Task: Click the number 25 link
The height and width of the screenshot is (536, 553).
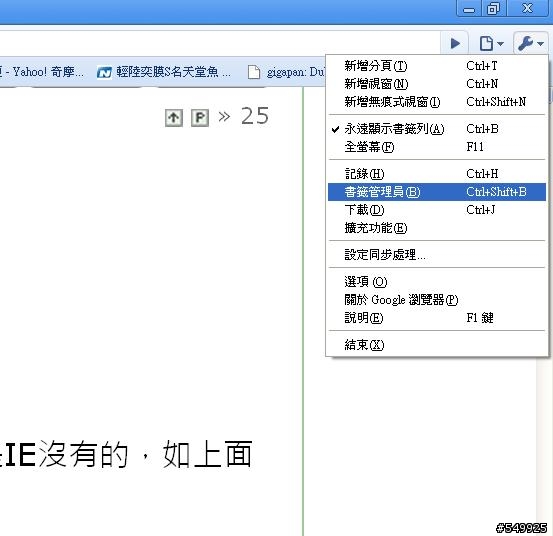Action: [255, 116]
